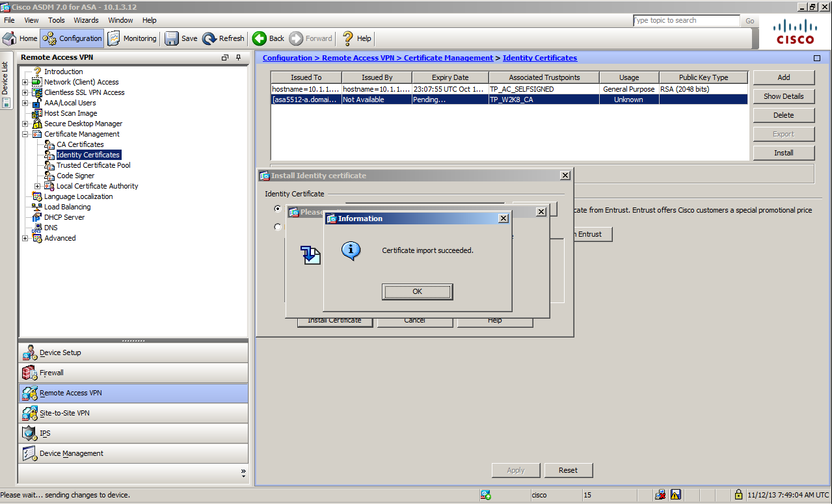This screenshot has height=504, width=832.
Task: Open the File menu
Action: [9, 20]
